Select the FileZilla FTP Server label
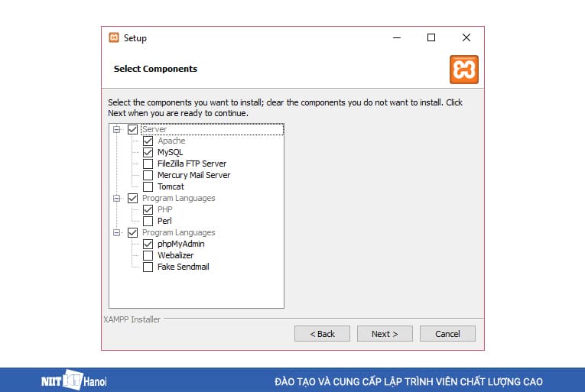 pyautogui.click(x=192, y=164)
